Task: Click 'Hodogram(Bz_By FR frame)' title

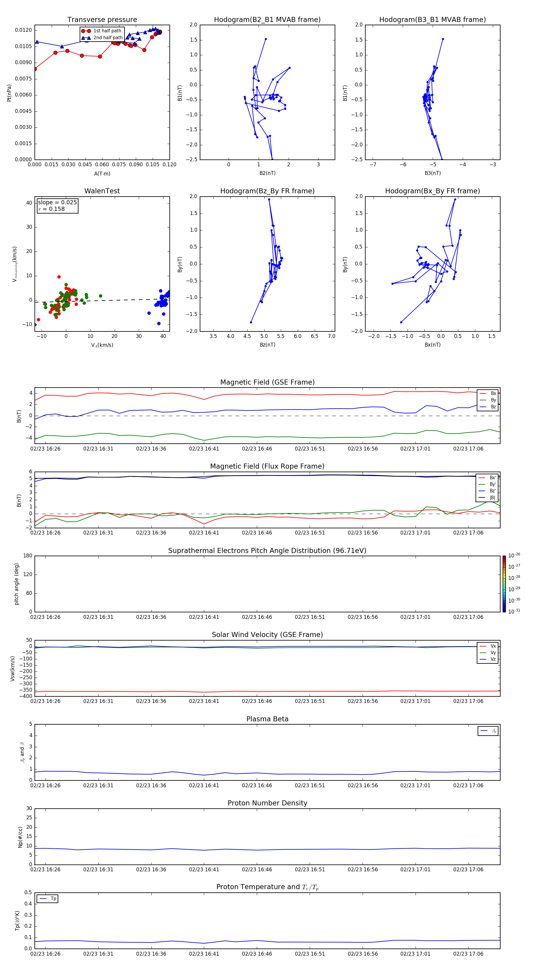Action: coord(267,191)
